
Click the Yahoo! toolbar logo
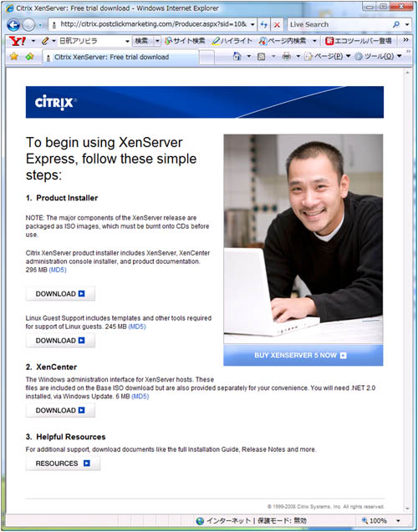pos(18,41)
